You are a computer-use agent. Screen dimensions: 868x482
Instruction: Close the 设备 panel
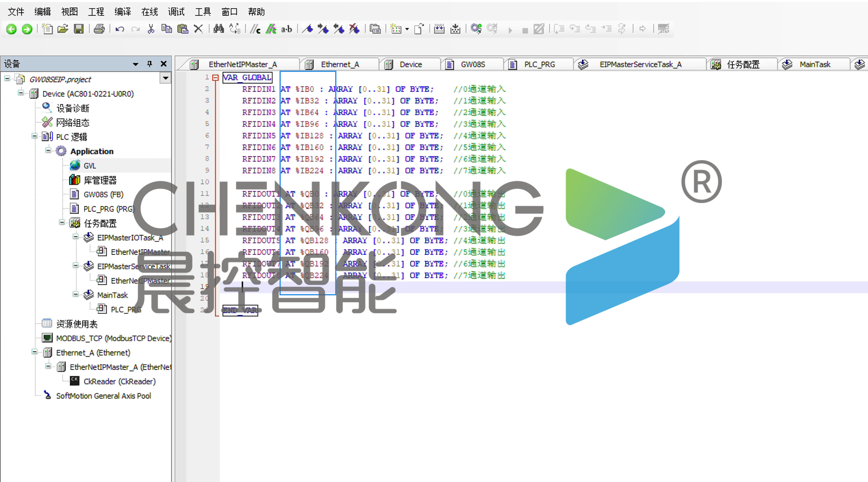point(163,64)
